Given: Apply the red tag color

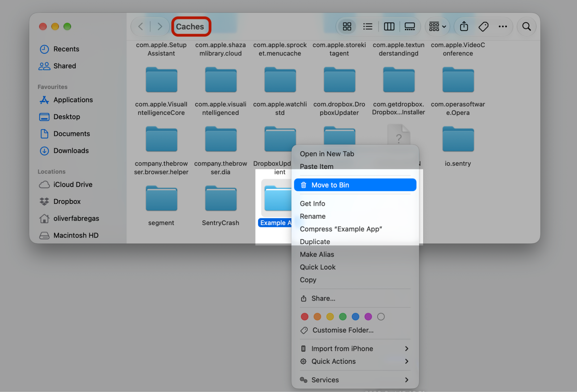Looking at the screenshot, I should tap(305, 317).
